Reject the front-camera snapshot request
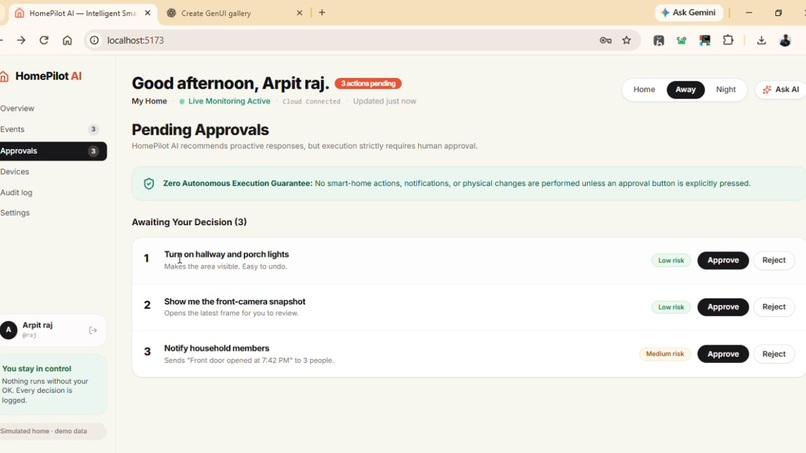Viewport: 806px width, 453px height. coord(774,307)
